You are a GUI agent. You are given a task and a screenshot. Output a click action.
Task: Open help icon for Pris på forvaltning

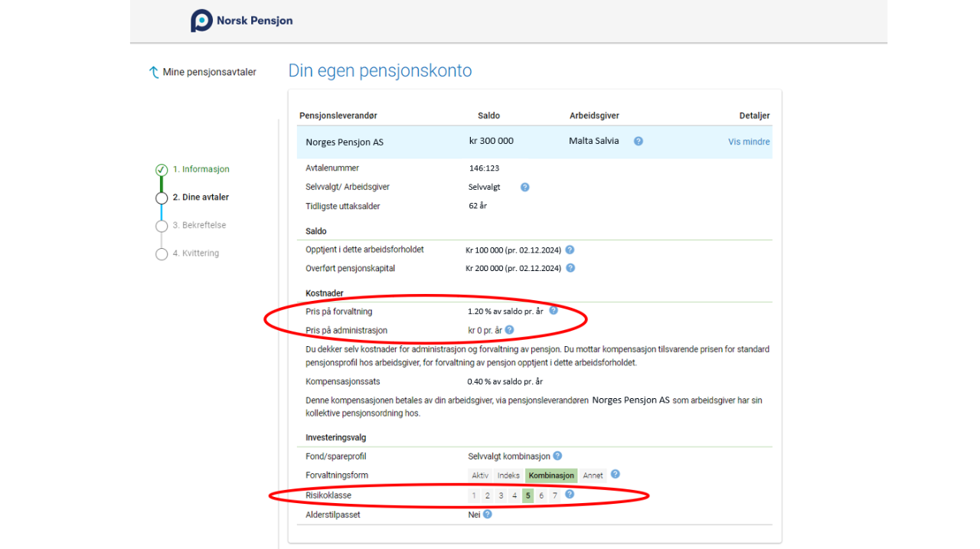click(x=554, y=311)
